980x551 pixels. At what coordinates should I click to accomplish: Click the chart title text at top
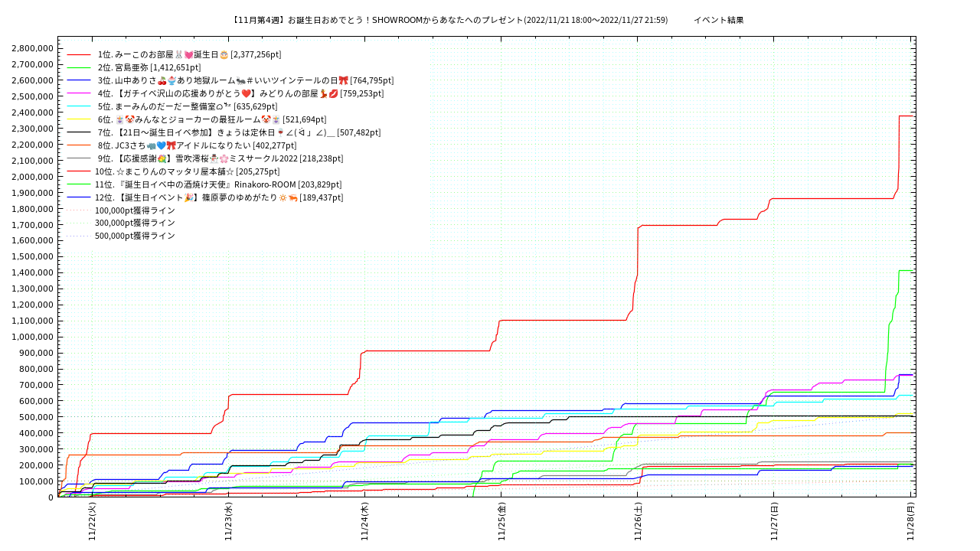449,21
